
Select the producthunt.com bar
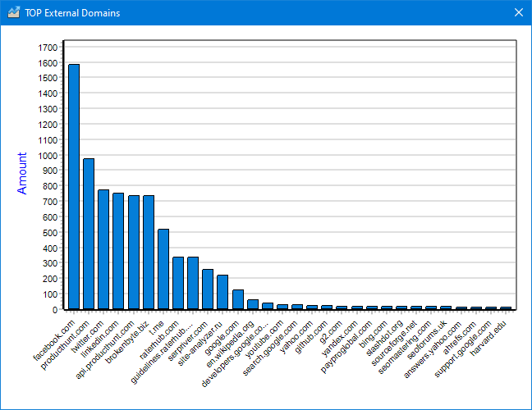click(x=89, y=234)
